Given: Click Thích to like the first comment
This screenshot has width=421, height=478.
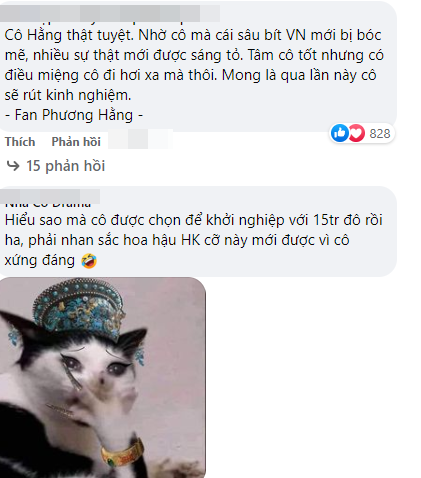Looking at the screenshot, I should click(x=20, y=142).
